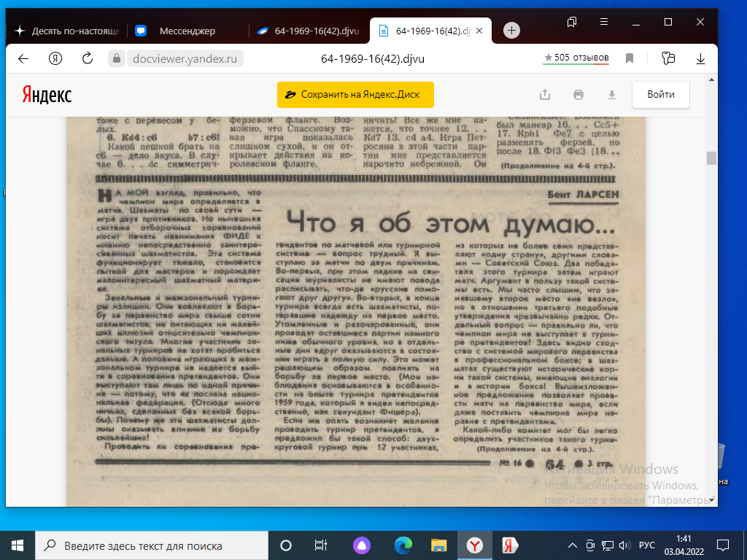Click docviewer.yandex.ru address field

(185, 58)
